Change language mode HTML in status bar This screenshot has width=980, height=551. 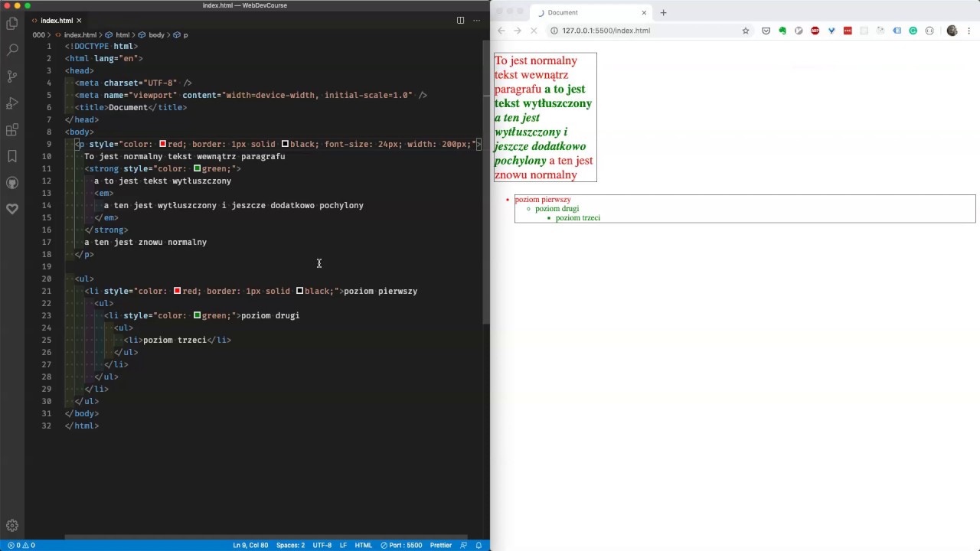click(363, 545)
